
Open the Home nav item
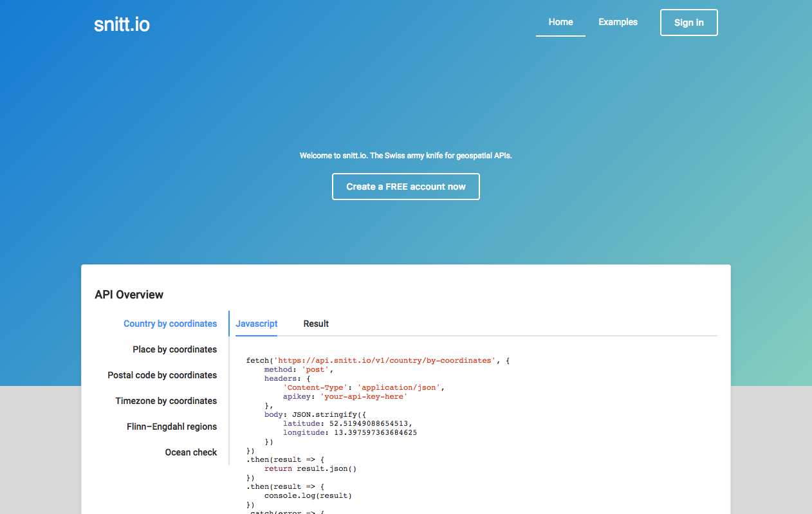click(560, 23)
